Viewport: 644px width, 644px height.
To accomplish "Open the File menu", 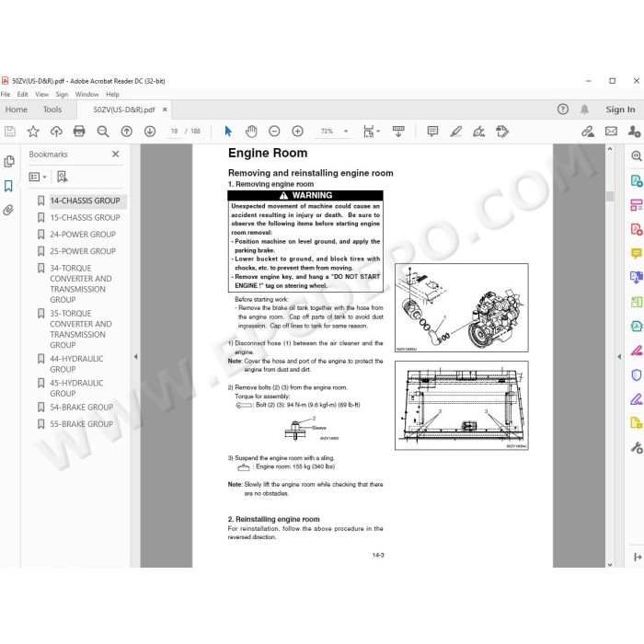I will (6, 95).
